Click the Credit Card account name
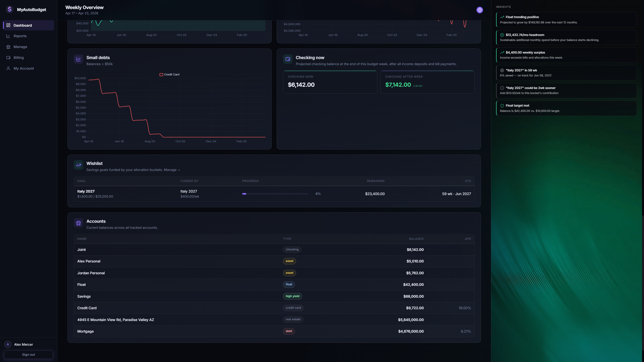The width and height of the screenshot is (644, 362). 87,308
